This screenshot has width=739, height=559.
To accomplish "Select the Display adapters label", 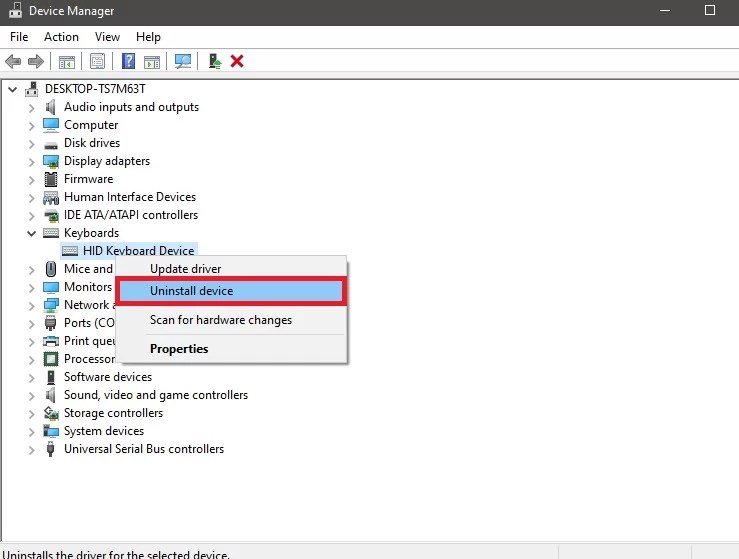I will coord(107,161).
